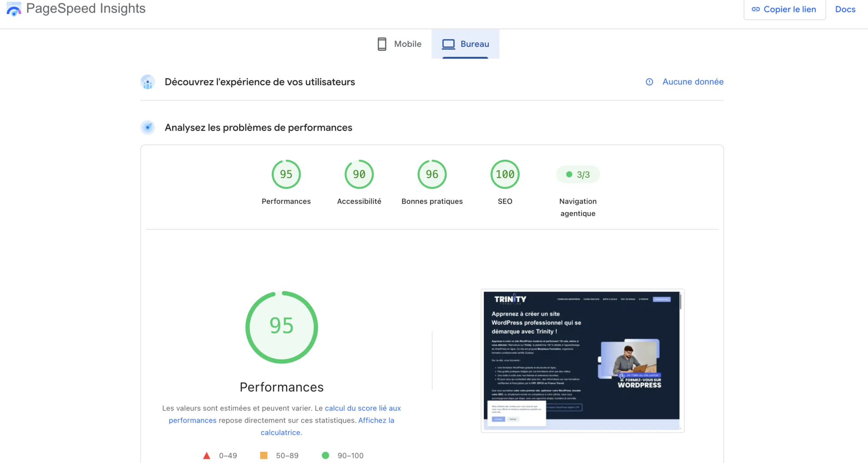Click the Découvrez l'expérience de vos utilisateurs heading
868x463 pixels.
[260, 82]
